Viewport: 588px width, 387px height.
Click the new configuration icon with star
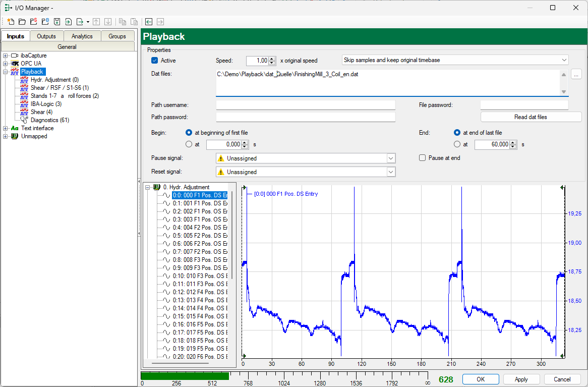pos(11,22)
